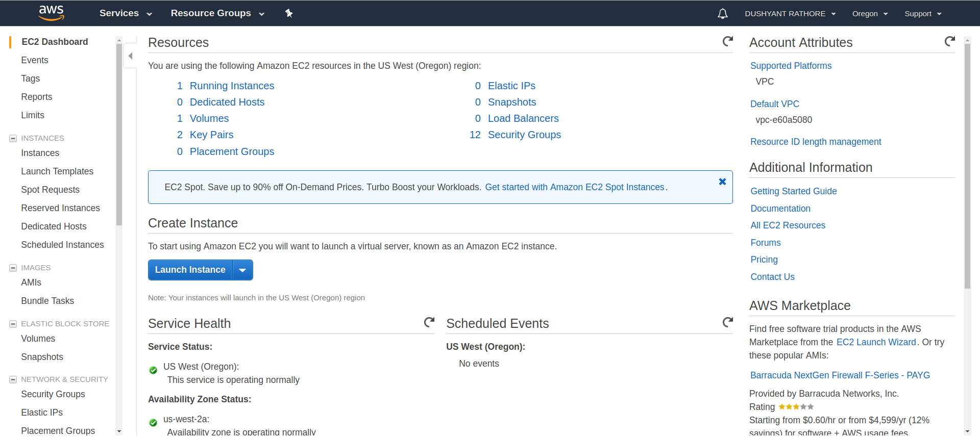This screenshot has width=980, height=438.
Task: Open Launch Templates in sidebar
Action: coord(57,171)
